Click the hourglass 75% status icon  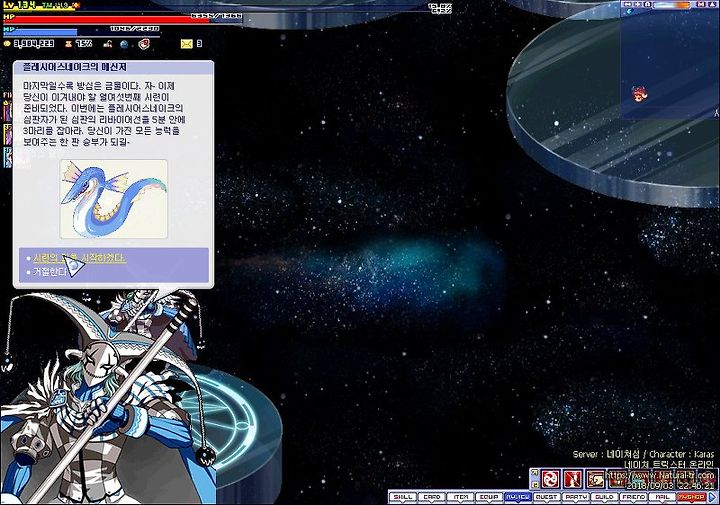pyautogui.click(x=68, y=44)
